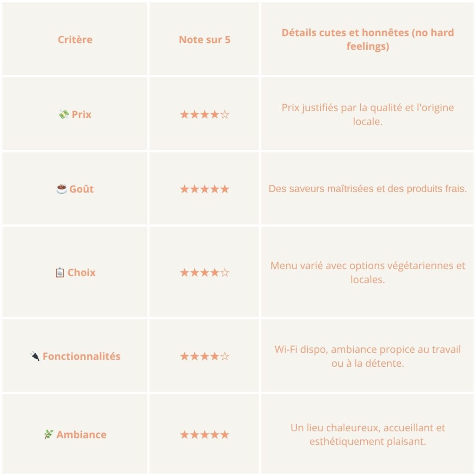Image resolution: width=476 pixels, height=476 pixels.
Task: Select the Note sur 5 header
Action: [205, 40]
